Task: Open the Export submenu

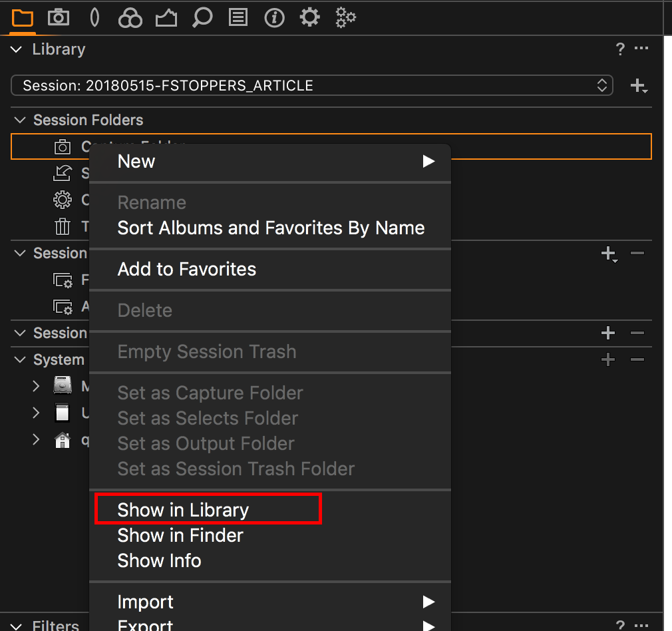Action: pos(270,624)
